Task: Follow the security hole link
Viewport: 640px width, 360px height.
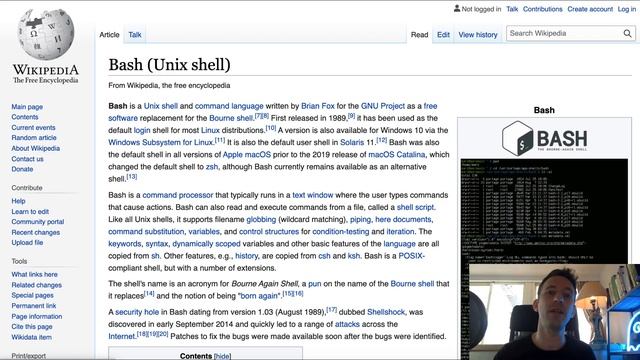Action: click(x=137, y=312)
